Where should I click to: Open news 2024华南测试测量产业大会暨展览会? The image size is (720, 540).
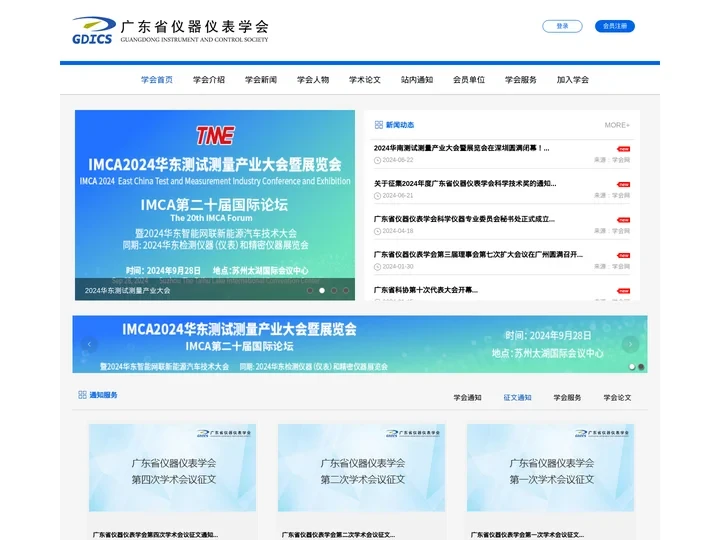461,148
